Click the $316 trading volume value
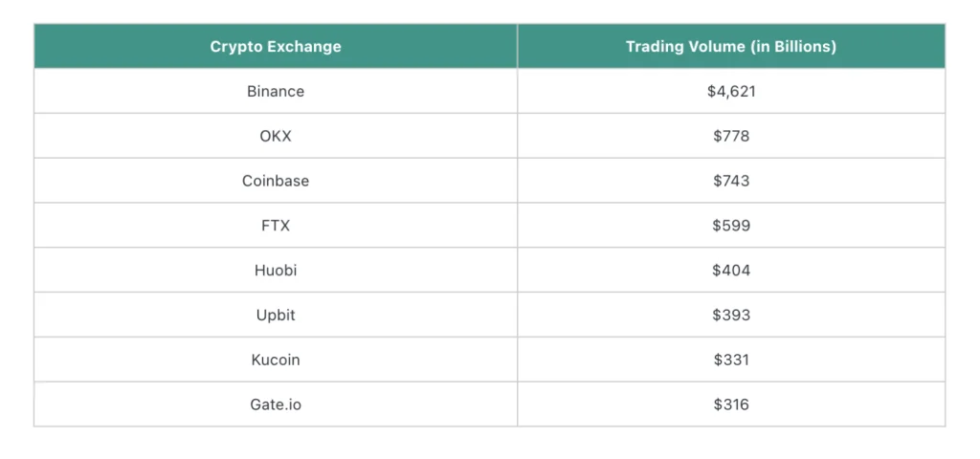The height and width of the screenshot is (459, 980). coord(731,404)
